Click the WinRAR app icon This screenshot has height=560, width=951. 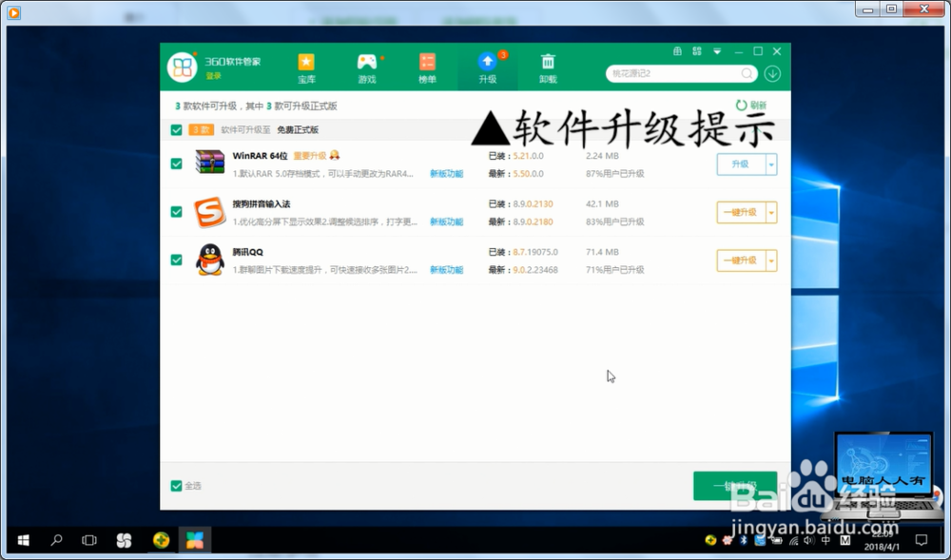[210, 162]
